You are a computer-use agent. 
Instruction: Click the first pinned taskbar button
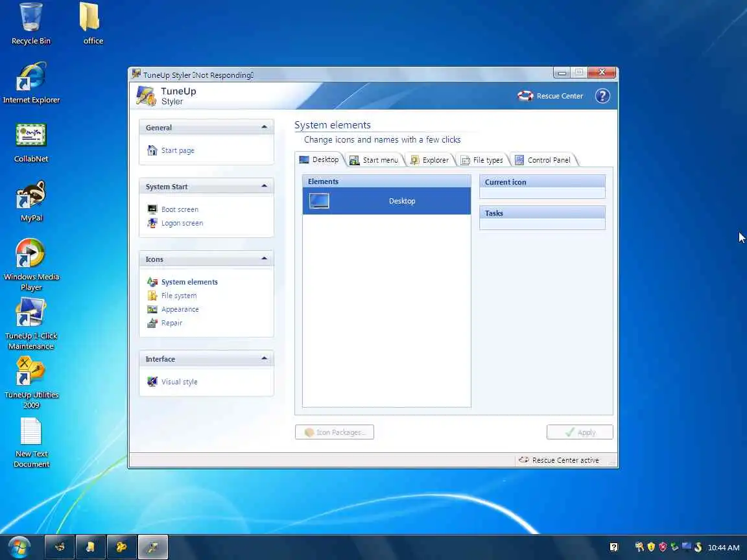pyautogui.click(x=60, y=547)
